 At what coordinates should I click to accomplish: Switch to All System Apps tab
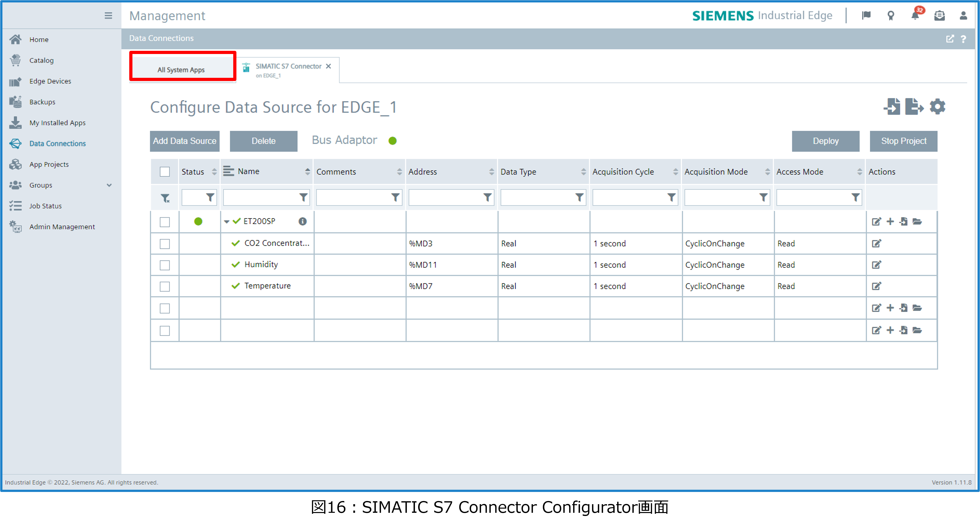click(x=181, y=70)
